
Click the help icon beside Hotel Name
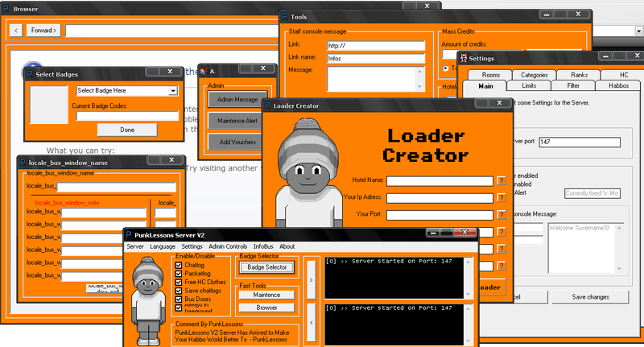(x=502, y=180)
